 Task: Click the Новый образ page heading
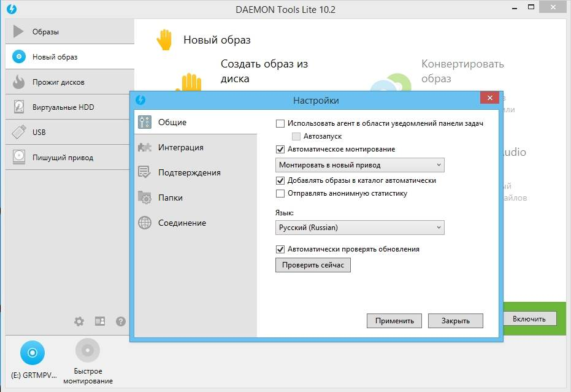click(x=217, y=40)
